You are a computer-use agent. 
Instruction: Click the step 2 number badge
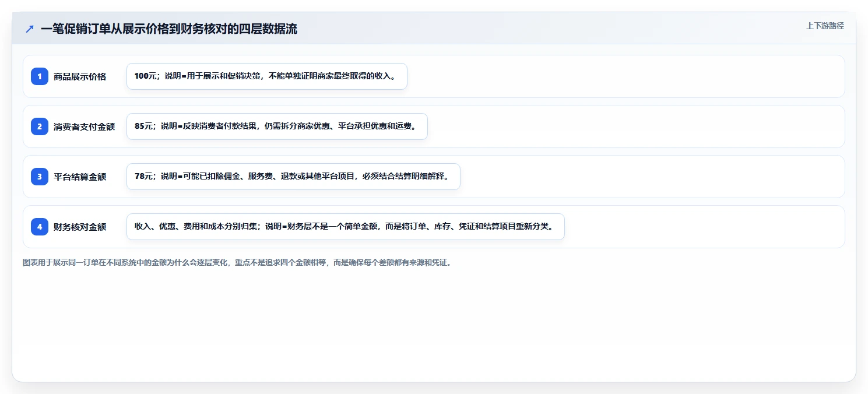click(40, 126)
